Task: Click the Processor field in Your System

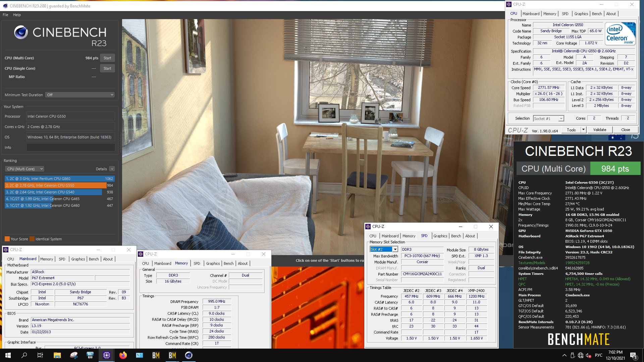Action: [x=71, y=116]
